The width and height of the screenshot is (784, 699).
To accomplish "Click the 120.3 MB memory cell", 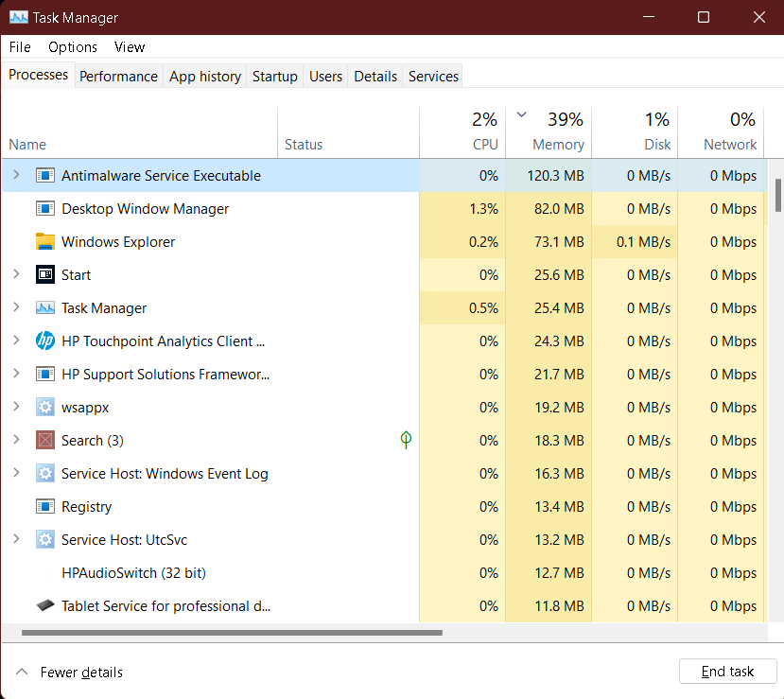I will coord(549,176).
